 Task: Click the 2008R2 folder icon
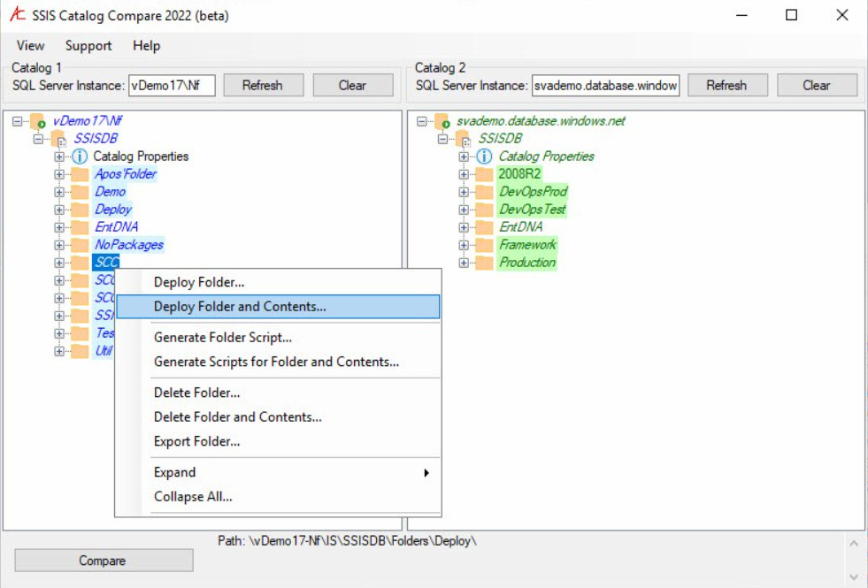click(484, 174)
